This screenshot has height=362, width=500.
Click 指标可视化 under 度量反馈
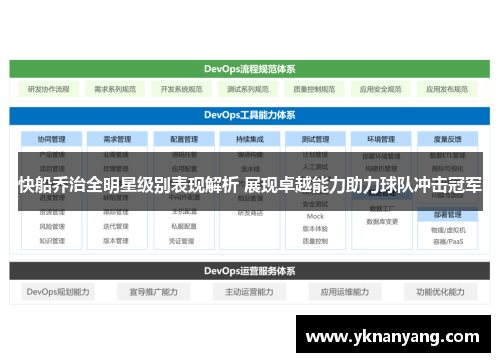[x=447, y=169]
